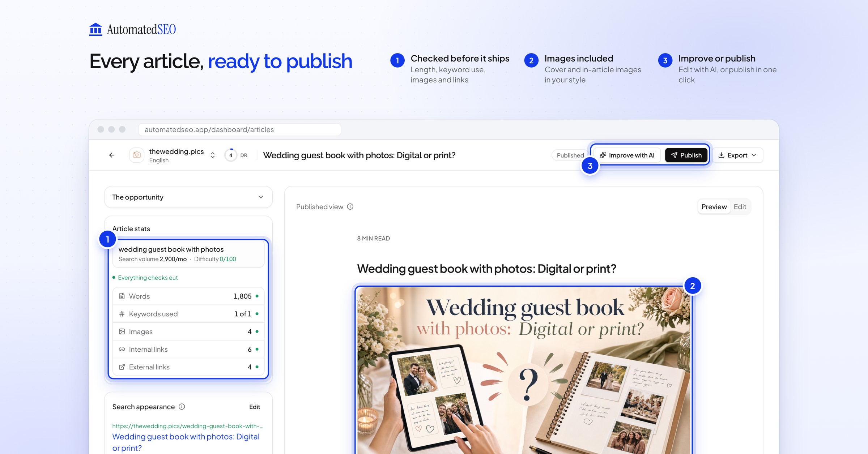Viewport: 868px width, 454px height.
Task: Click the External links arrow icon
Action: [122, 367]
